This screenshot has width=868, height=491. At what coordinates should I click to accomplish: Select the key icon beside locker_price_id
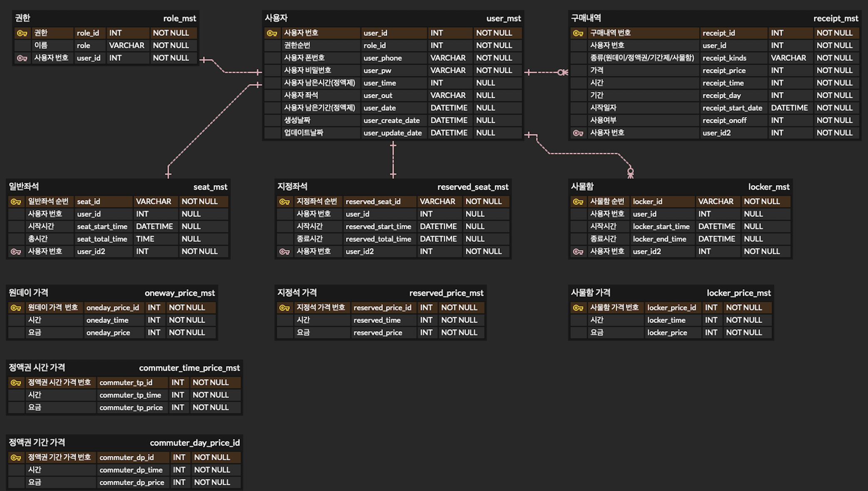pos(578,307)
